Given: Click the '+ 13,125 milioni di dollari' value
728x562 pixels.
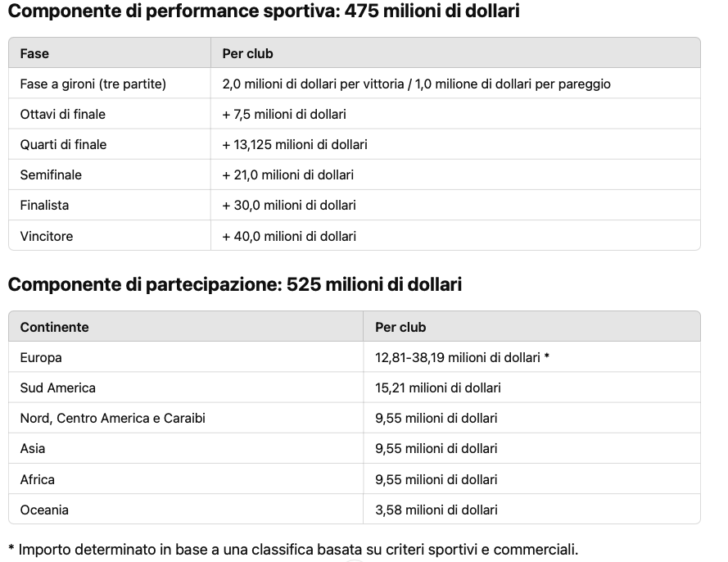Looking at the screenshot, I should (x=295, y=144).
